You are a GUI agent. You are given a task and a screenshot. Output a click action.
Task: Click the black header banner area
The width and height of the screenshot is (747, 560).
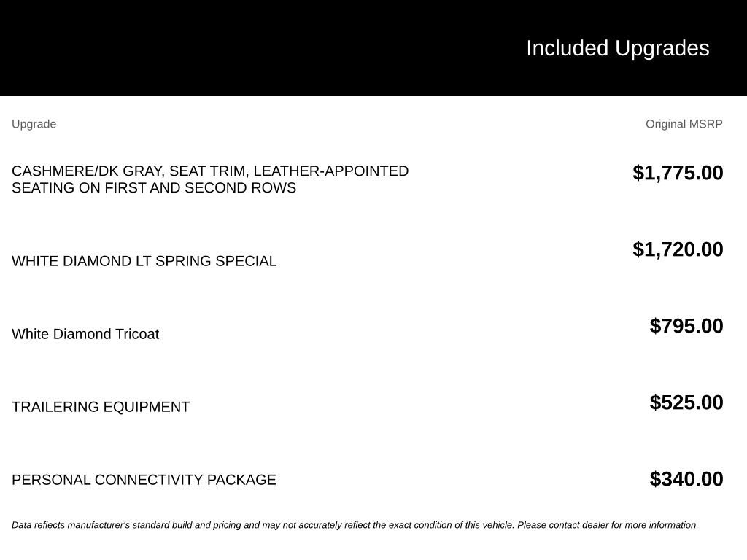[373, 48]
